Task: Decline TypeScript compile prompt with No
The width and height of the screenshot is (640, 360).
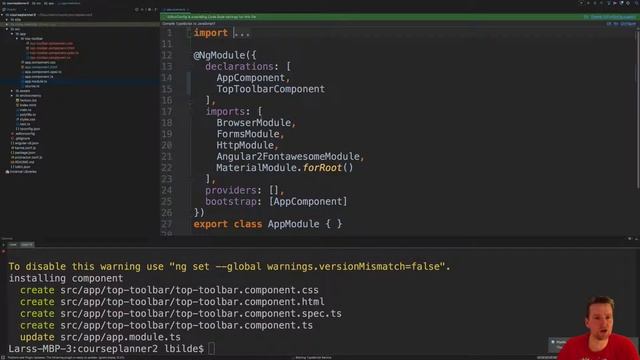Action: click(616, 24)
